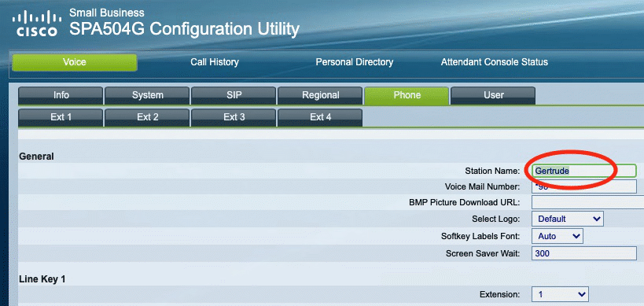The width and height of the screenshot is (644, 306).
Task: Open the Softkey Labels Font dropdown
Action: pyautogui.click(x=558, y=236)
